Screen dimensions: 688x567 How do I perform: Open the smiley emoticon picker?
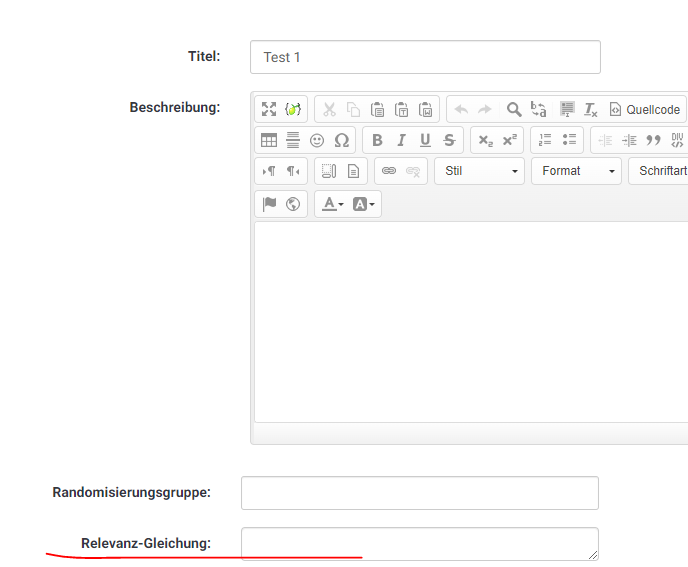[x=317, y=140]
